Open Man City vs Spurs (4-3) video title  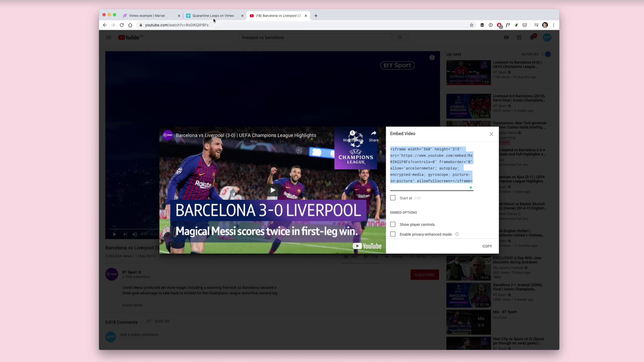click(x=519, y=341)
